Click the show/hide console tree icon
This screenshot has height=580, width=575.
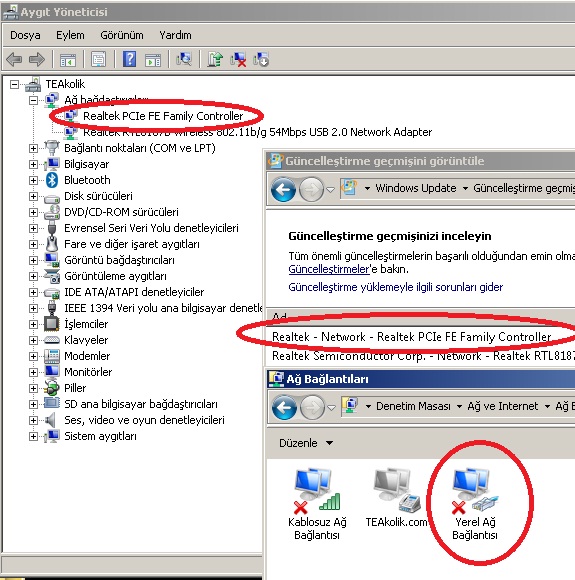pos(68,60)
